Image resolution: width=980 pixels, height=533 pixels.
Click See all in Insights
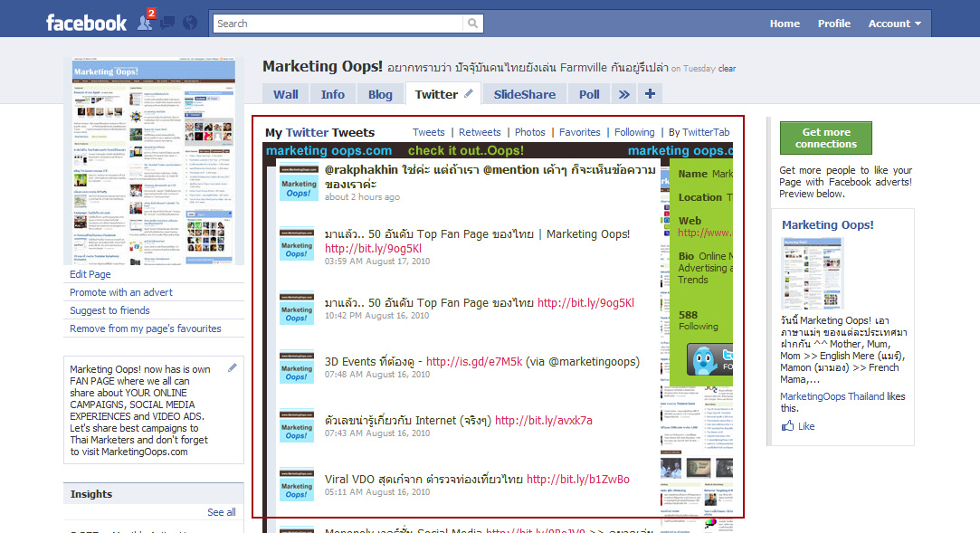(x=222, y=512)
